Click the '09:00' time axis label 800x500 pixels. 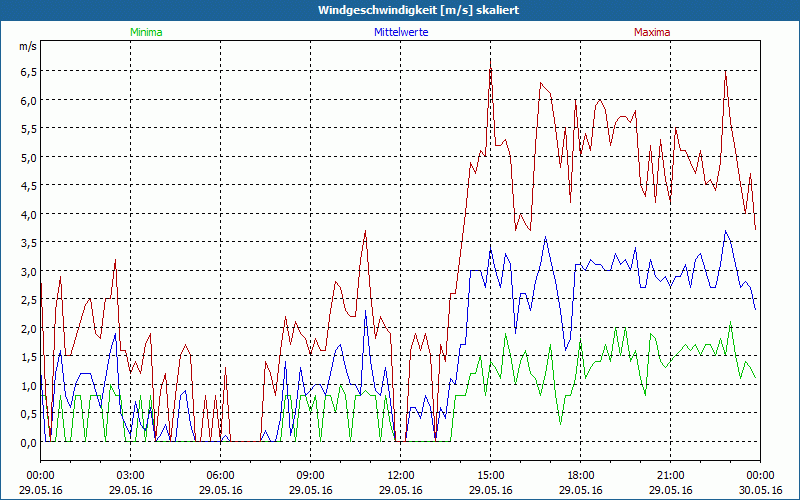310,476
